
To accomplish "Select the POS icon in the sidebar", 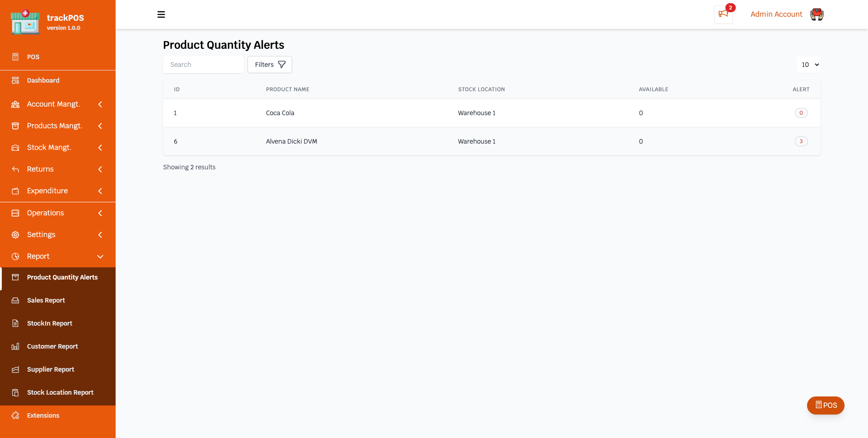I will point(15,57).
